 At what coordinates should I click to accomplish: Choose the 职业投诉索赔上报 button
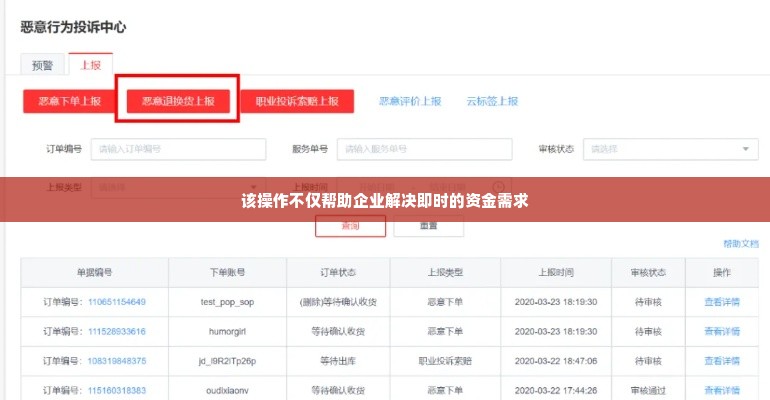[x=297, y=101]
